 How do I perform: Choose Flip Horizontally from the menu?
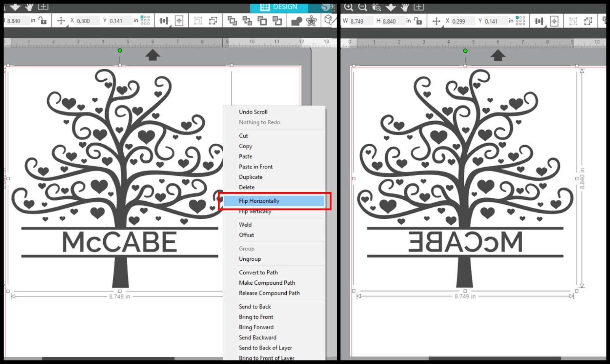tap(274, 201)
